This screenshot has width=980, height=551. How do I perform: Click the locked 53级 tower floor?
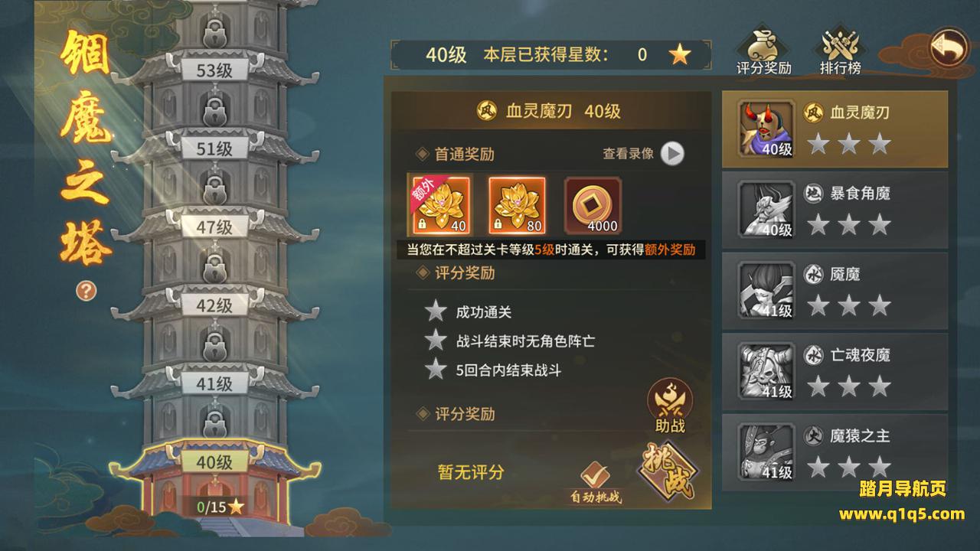214,70
